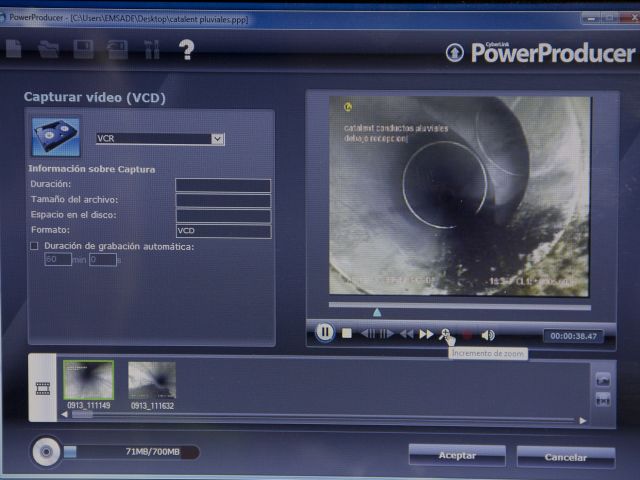Enable automatic recording duration checkbox
640x480 pixels.
(34, 246)
